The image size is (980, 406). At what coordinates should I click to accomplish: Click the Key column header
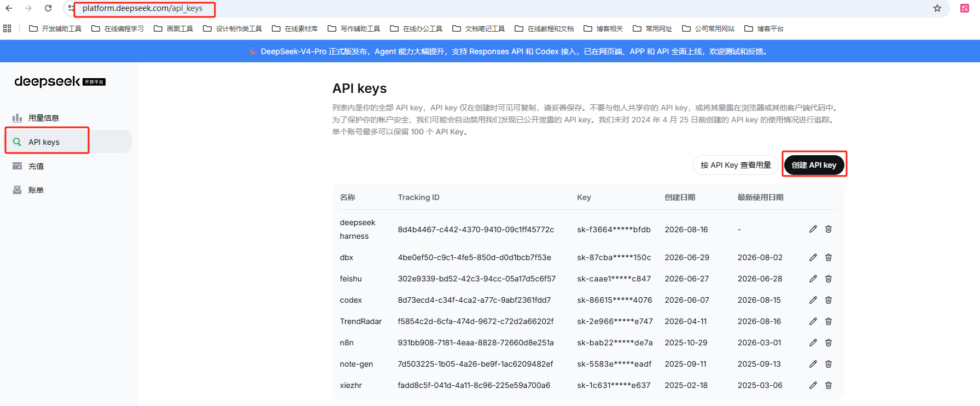point(584,197)
